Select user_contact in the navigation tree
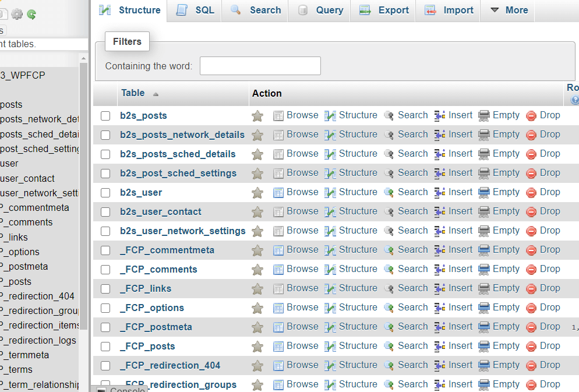 [x=27, y=179]
